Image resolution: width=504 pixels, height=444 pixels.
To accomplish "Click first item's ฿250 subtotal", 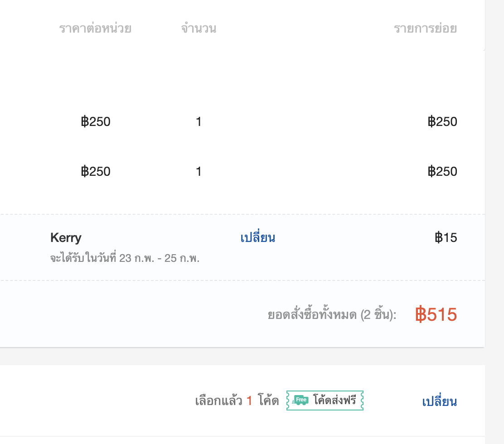I will pyautogui.click(x=443, y=122).
